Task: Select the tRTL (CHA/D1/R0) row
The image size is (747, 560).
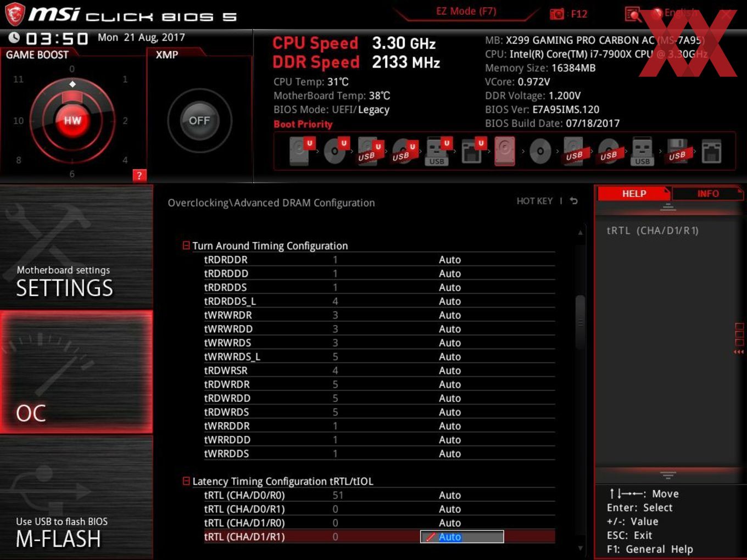Action: (x=379, y=523)
